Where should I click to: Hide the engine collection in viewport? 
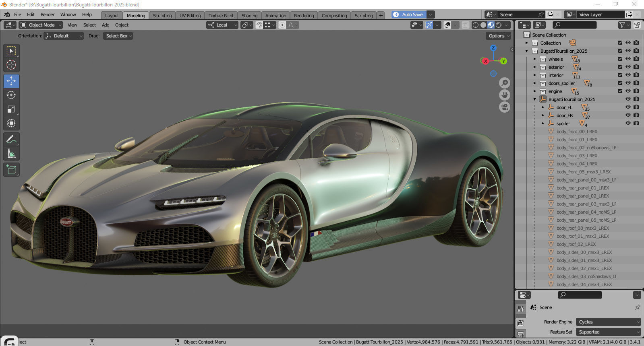[628, 91]
